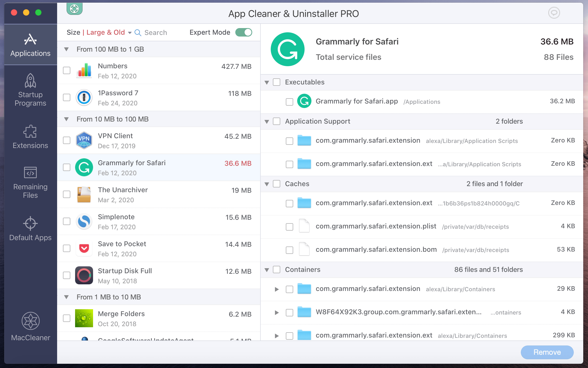
Task: Collapse the Application Support section
Action: (267, 122)
